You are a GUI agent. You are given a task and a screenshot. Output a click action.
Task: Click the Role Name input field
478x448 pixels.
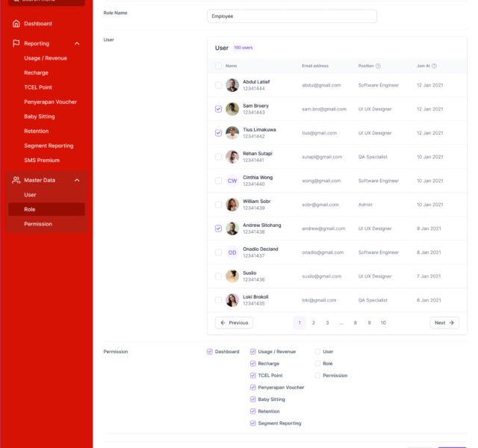291,16
